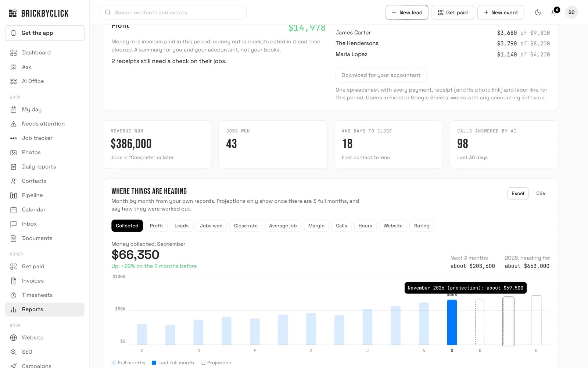Screen dimensions: 588x368
Task: Click the Contacts person icon
Action: click(x=14, y=181)
